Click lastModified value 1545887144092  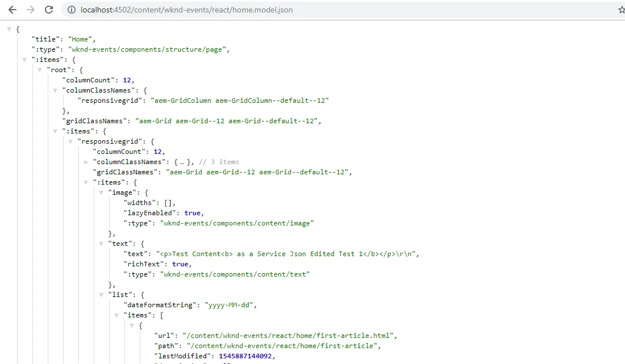coord(245,356)
